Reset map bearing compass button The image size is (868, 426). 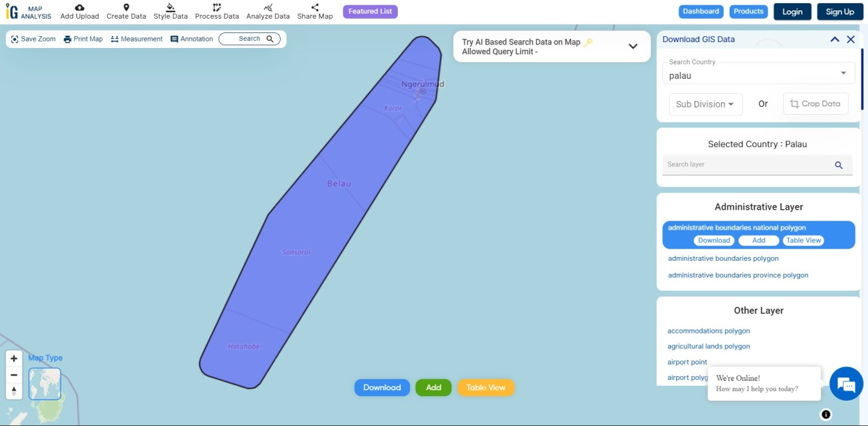(x=14, y=391)
